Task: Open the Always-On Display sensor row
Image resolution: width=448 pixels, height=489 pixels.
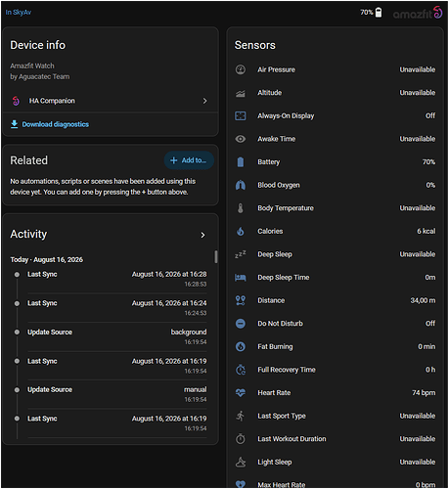Action: pos(335,115)
